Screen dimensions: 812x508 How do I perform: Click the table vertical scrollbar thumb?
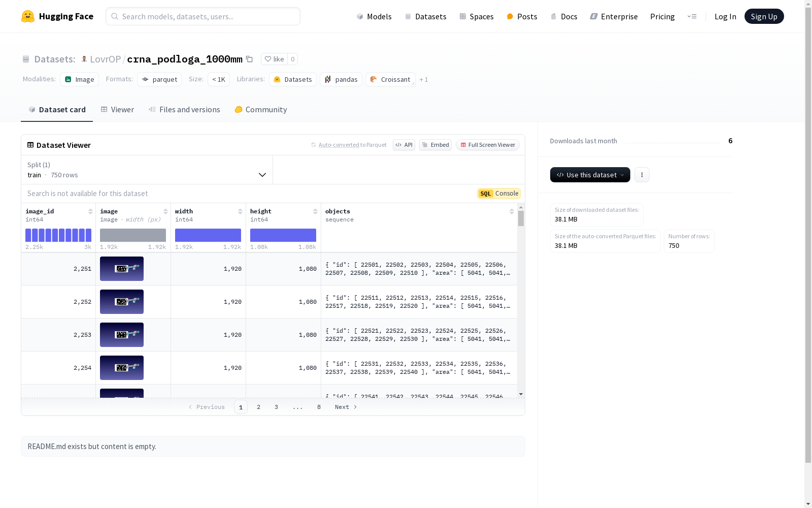click(521, 218)
